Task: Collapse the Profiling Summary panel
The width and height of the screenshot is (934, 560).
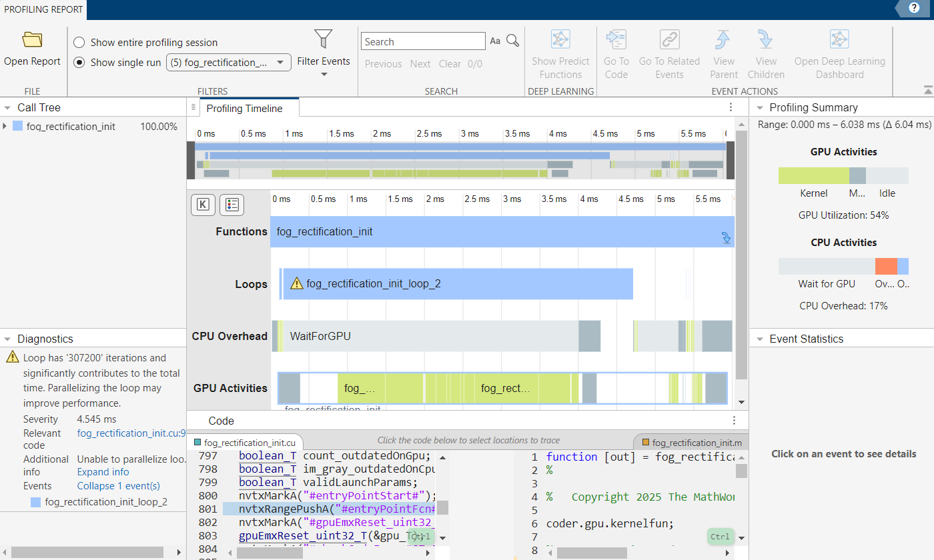Action: coord(759,108)
